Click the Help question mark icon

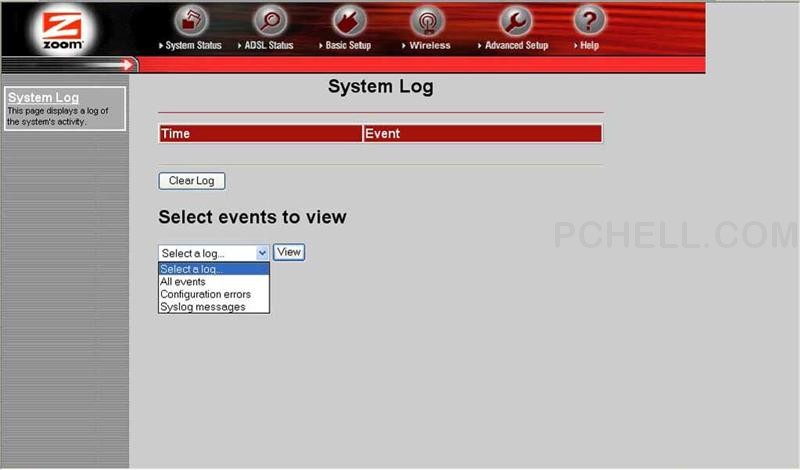click(589, 20)
